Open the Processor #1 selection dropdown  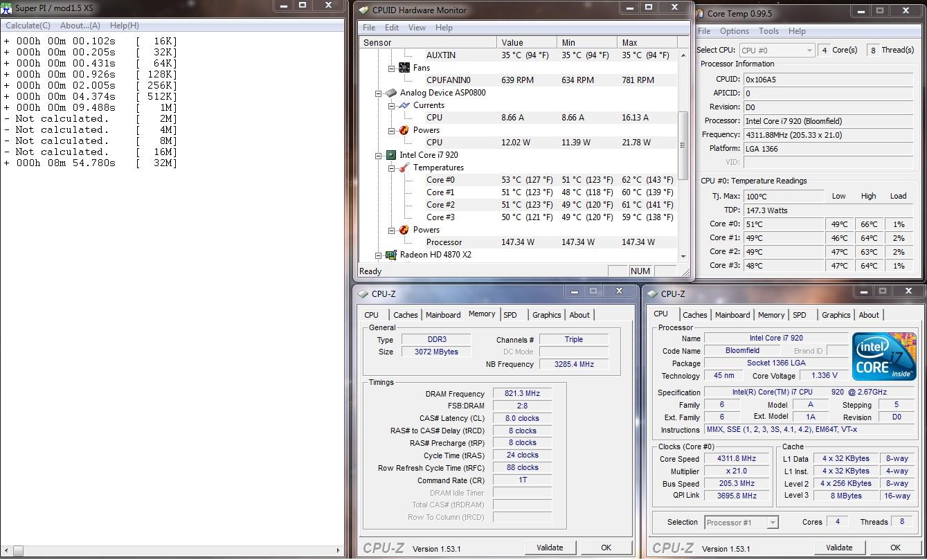(x=741, y=523)
